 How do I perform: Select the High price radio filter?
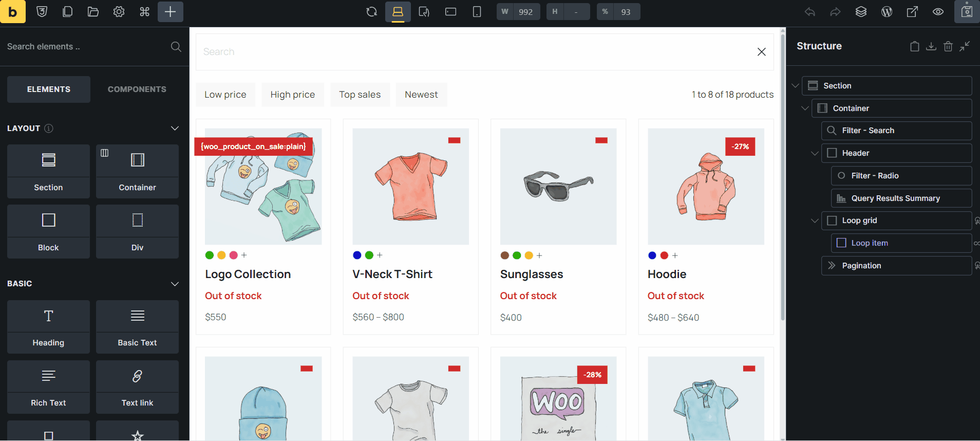point(293,95)
